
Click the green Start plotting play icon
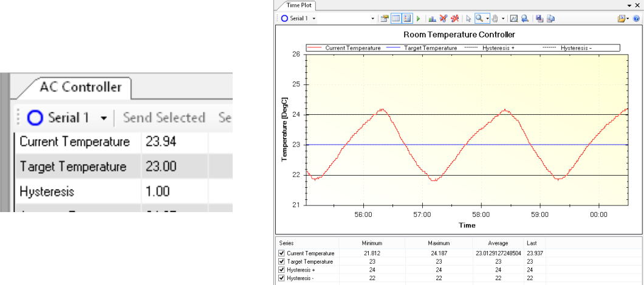tap(418, 19)
